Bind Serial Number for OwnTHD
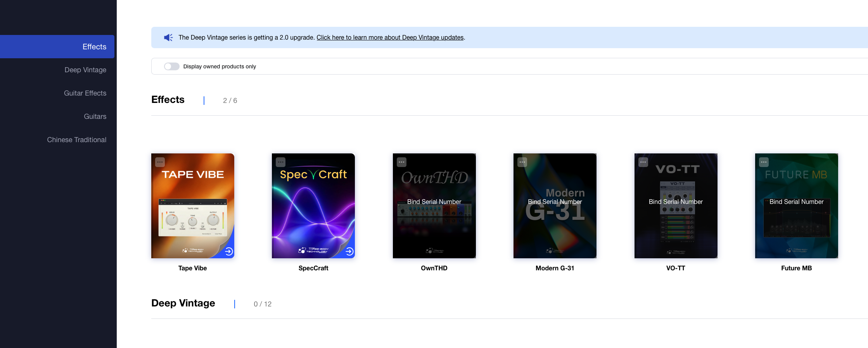This screenshot has width=868, height=348. pyautogui.click(x=434, y=202)
